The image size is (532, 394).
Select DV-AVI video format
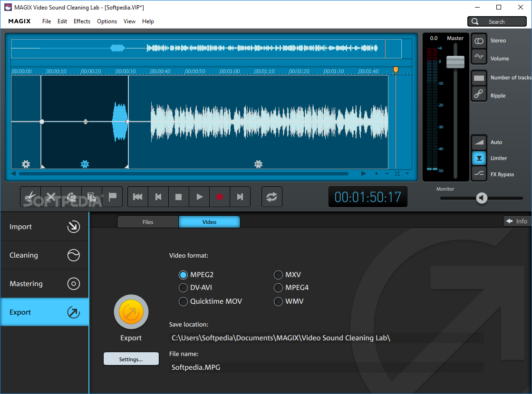point(183,288)
